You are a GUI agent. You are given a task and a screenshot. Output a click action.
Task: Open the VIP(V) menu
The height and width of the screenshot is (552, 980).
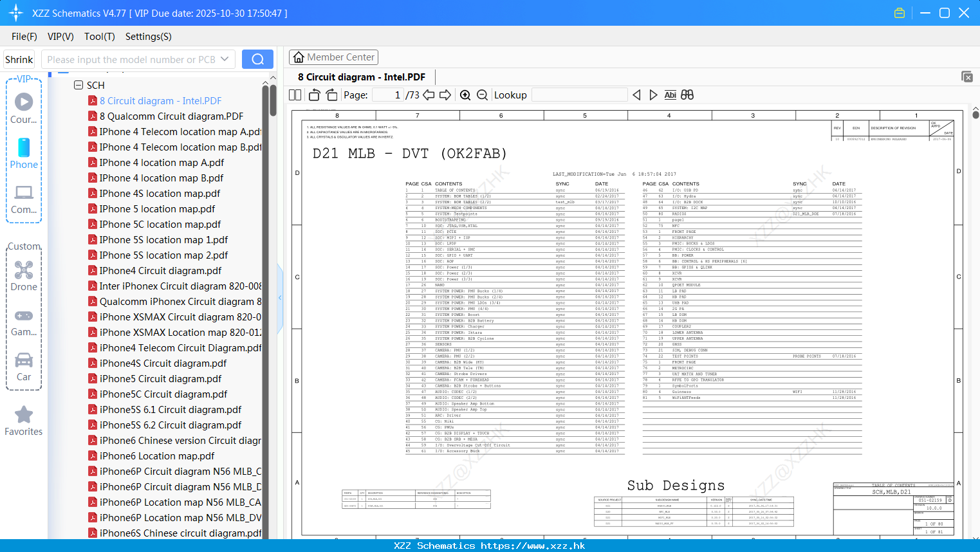coord(60,37)
